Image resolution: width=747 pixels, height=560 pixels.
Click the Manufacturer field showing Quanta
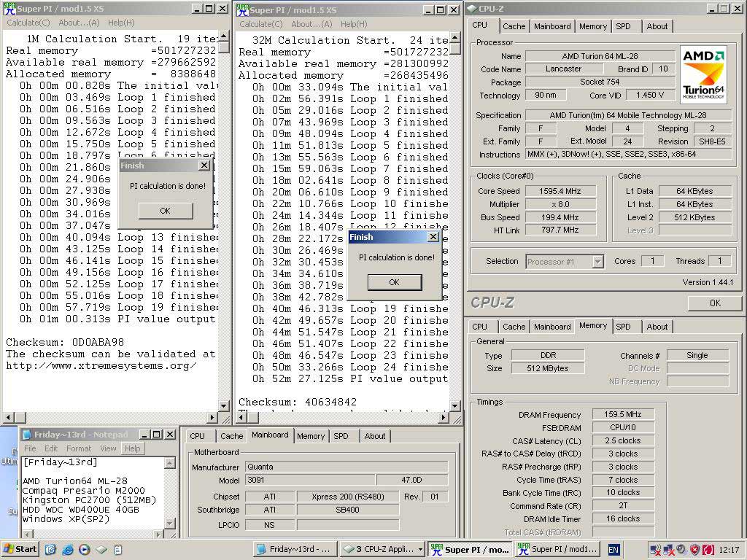tap(347, 467)
